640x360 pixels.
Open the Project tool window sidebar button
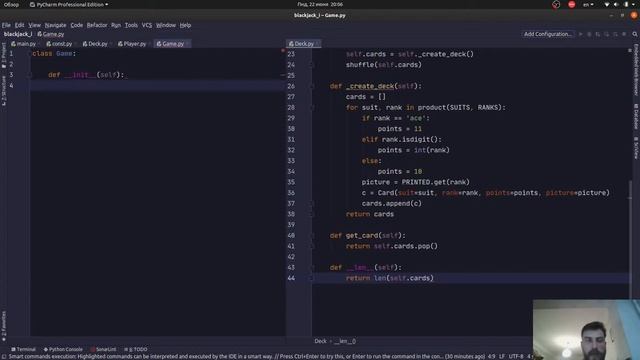coord(4,55)
